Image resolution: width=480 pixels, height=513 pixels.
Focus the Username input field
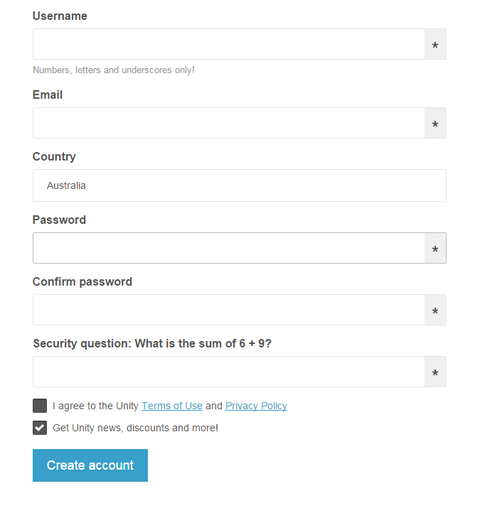tap(229, 44)
